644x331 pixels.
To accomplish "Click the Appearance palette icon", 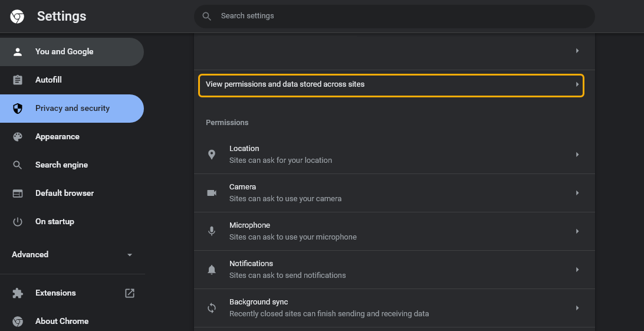I will point(18,137).
